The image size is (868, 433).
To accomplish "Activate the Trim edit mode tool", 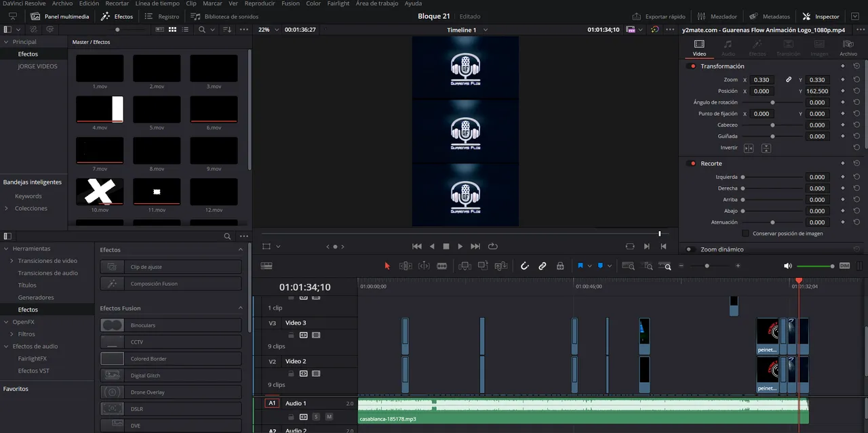I will pos(406,266).
